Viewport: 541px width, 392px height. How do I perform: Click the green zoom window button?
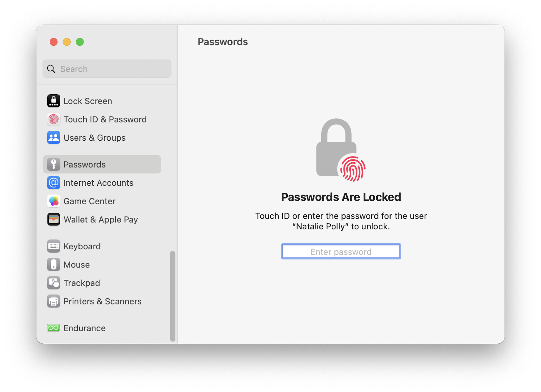click(x=80, y=42)
